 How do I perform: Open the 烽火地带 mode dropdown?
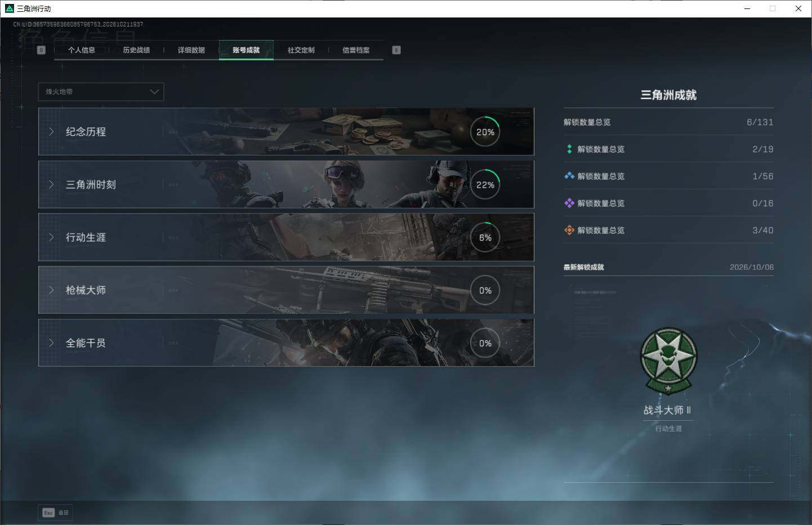point(101,92)
